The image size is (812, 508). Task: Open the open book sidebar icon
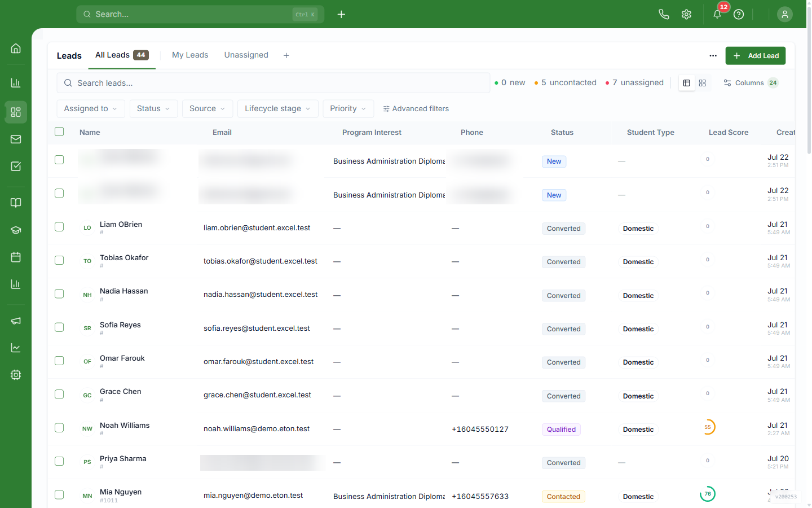pyautogui.click(x=16, y=203)
